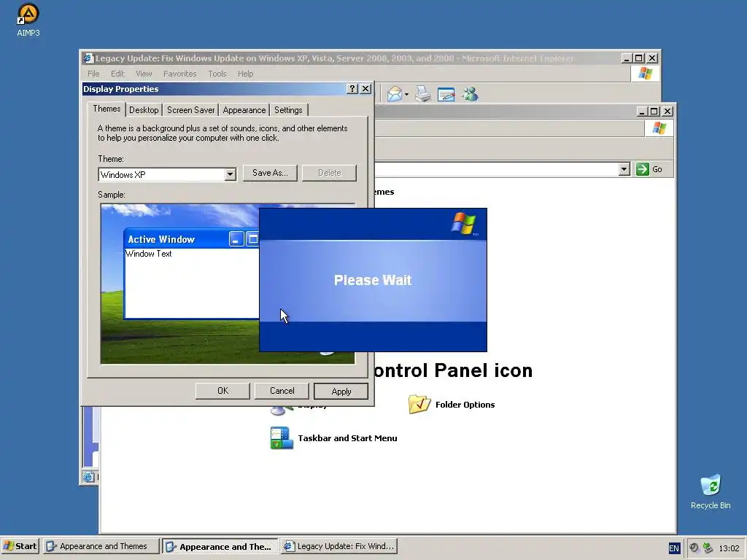Switch to the Desktop tab
Screen dimensions: 747x560
pyautogui.click(x=144, y=110)
